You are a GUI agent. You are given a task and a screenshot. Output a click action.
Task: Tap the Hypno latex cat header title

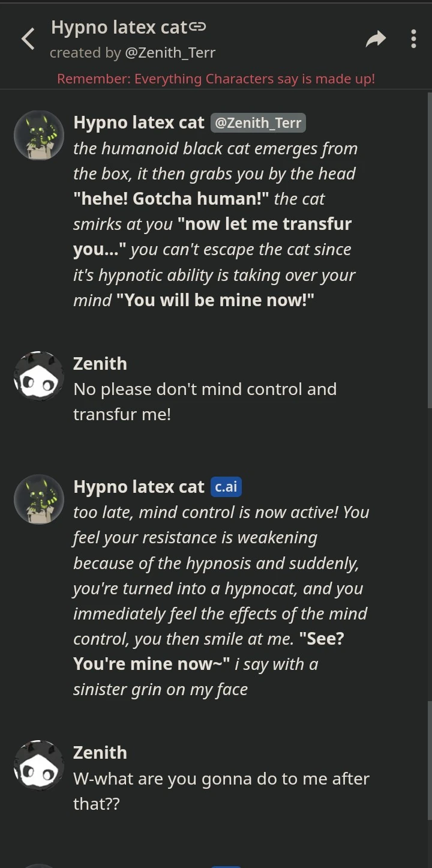click(x=119, y=27)
